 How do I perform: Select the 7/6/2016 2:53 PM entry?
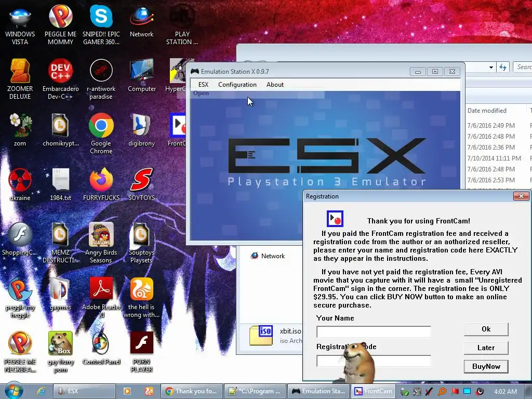(x=490, y=180)
